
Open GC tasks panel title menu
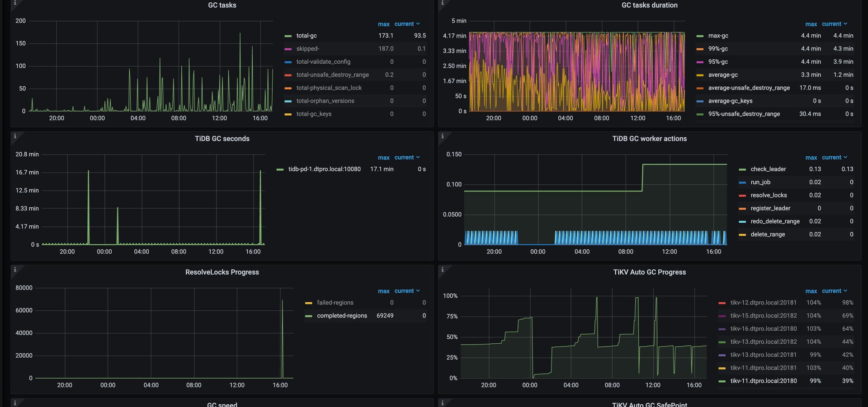[x=222, y=5]
